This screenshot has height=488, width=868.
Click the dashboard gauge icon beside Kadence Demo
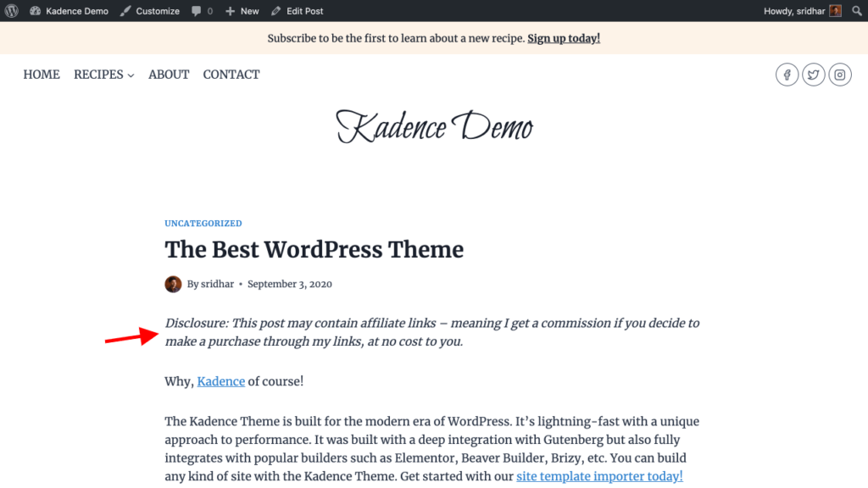pyautogui.click(x=35, y=11)
